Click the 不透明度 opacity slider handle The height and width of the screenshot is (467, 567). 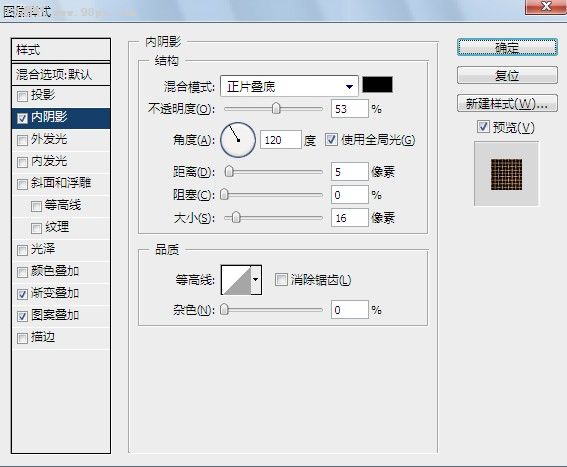pos(276,108)
